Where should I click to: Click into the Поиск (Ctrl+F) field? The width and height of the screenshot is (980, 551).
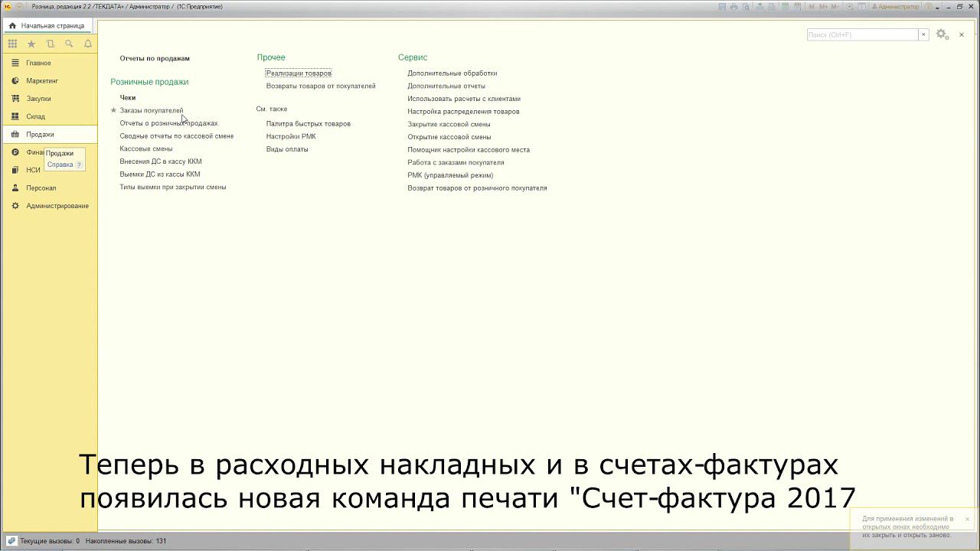click(x=862, y=34)
